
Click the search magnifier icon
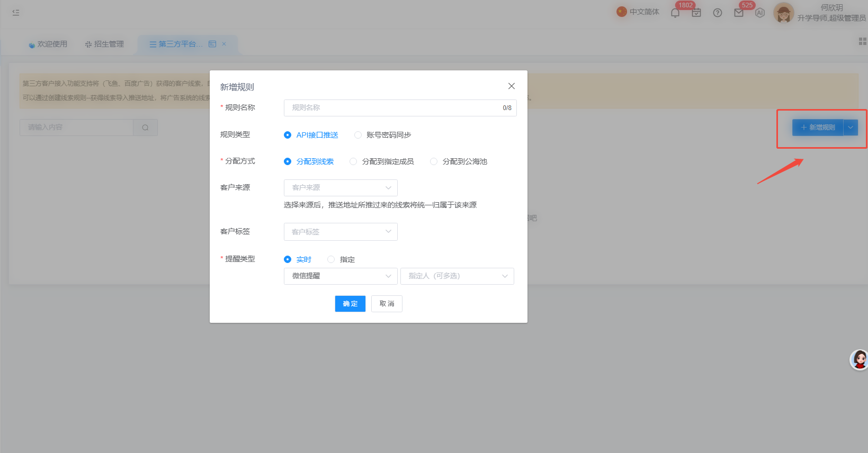(x=145, y=128)
